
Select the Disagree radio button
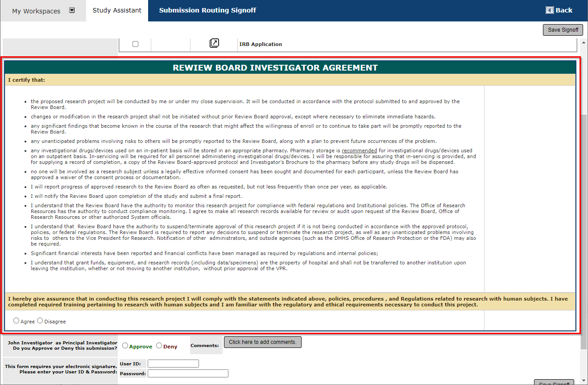tap(40, 321)
